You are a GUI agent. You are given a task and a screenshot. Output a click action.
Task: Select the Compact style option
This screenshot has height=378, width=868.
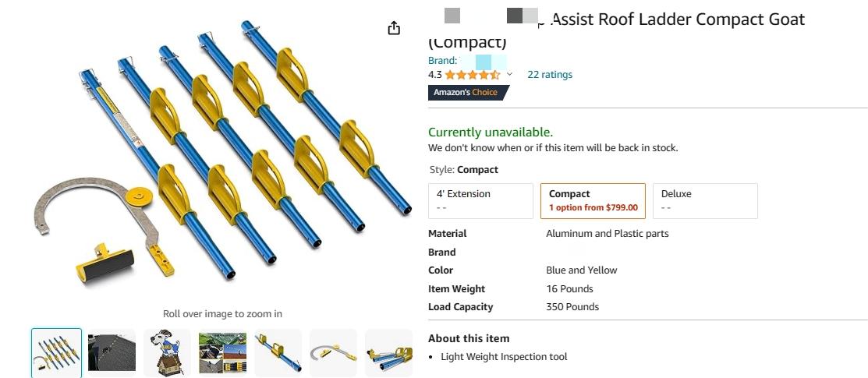(x=593, y=201)
